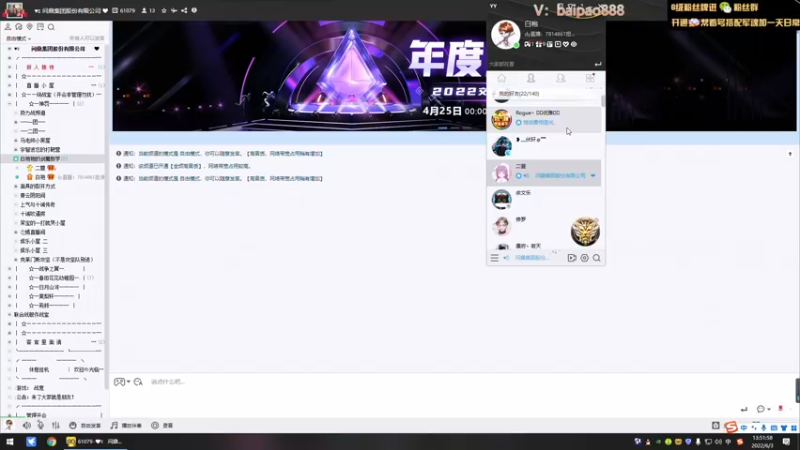This screenshot has height=450, width=800.
Task: Search channels with the magnifier icon
Action: tap(51, 27)
